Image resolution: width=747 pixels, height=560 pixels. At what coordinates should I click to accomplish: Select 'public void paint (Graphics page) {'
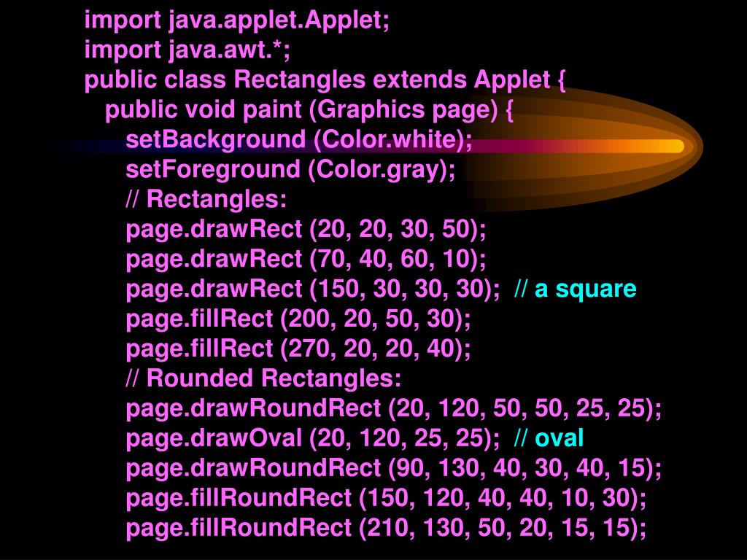tap(309, 110)
